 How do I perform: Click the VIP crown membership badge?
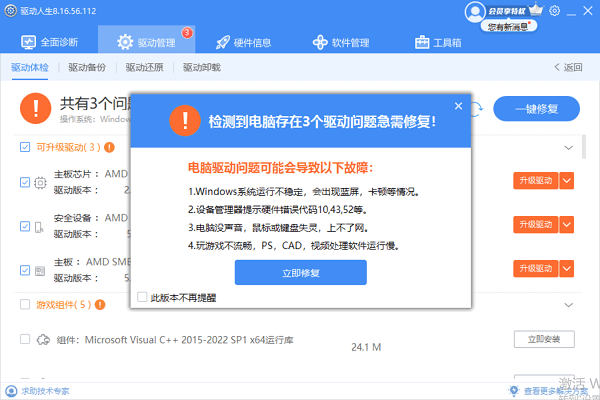coord(536,9)
